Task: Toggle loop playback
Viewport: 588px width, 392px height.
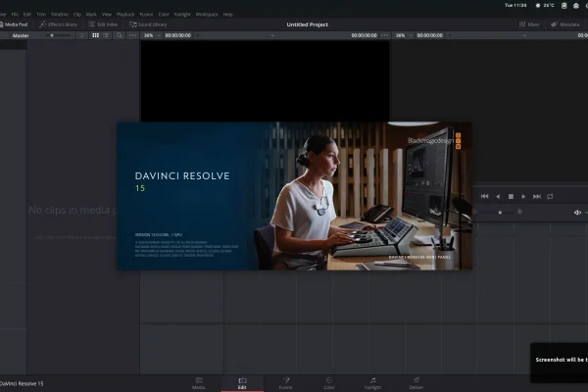Action: [x=550, y=196]
